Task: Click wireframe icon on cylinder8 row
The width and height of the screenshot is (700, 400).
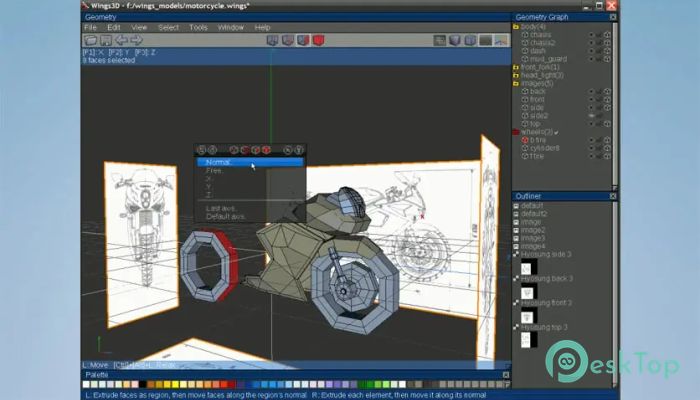Action: point(607,148)
